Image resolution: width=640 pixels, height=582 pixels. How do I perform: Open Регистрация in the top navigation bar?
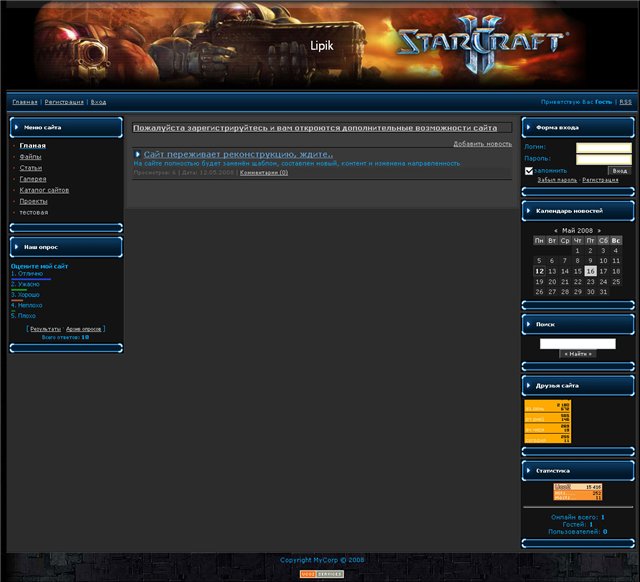point(64,102)
